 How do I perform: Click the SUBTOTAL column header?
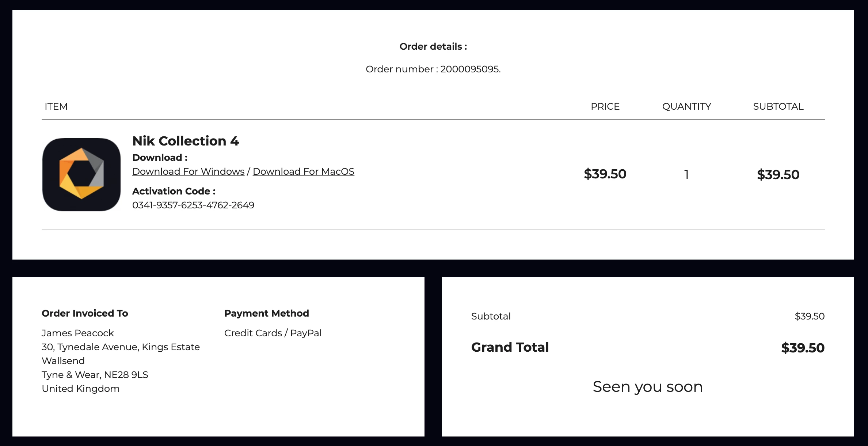(x=778, y=106)
